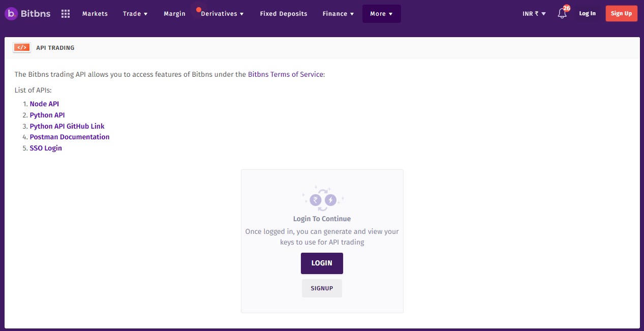Image resolution: width=644 pixels, height=331 pixels.
Task: Click the currency exchange illustration
Action: 322,198
